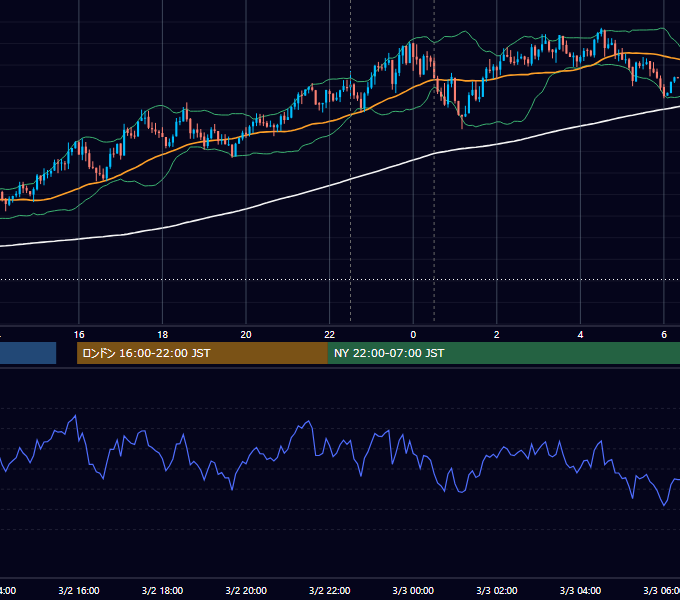Click the 3/2 20:00 date label
This screenshot has width=680, height=600.
[246, 591]
